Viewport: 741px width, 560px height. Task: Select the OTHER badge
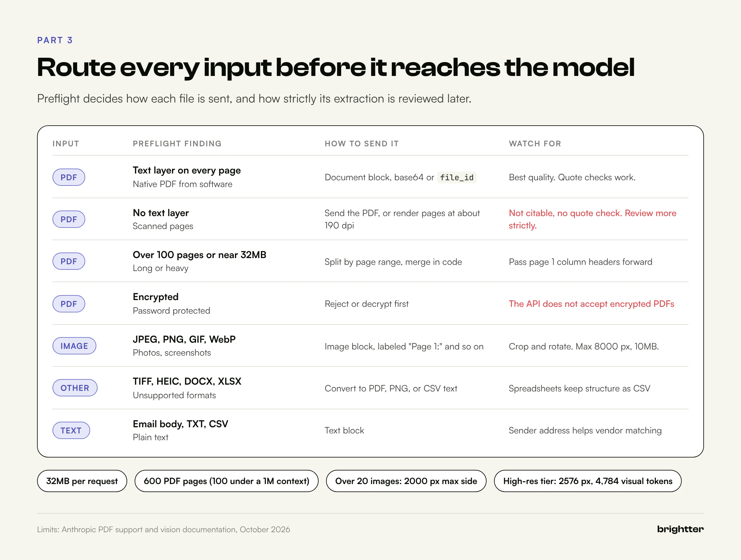pyautogui.click(x=75, y=388)
